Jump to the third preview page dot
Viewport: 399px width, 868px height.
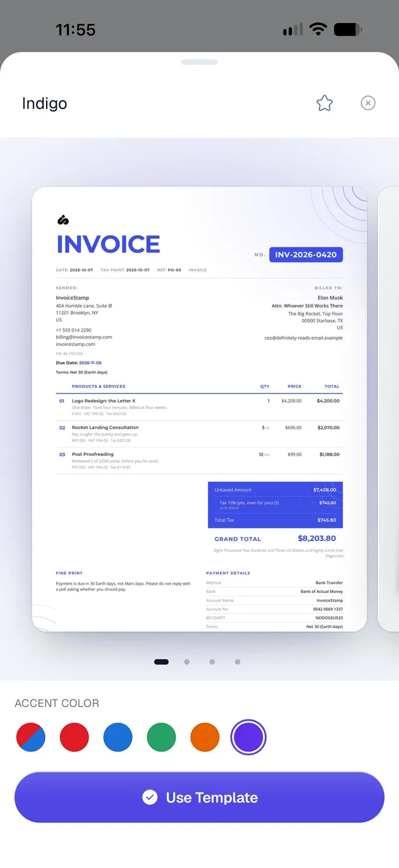click(x=212, y=662)
